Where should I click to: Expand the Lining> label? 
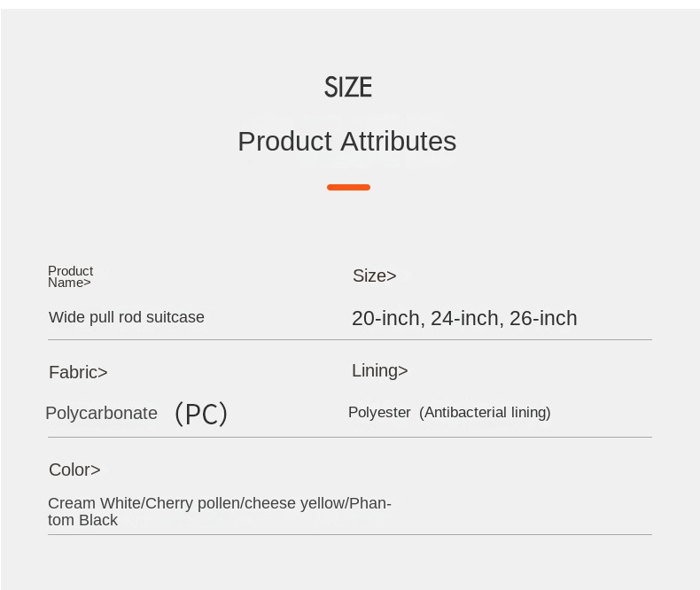pos(379,370)
